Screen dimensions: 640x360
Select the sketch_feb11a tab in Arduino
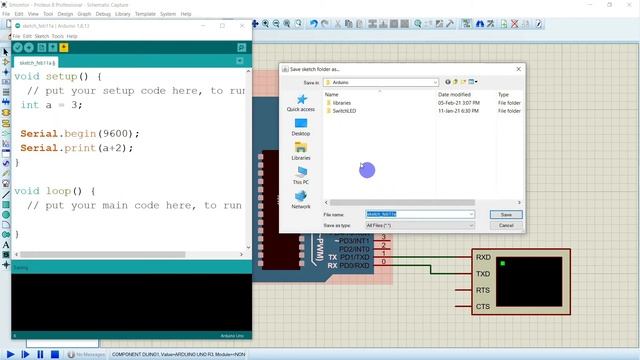(36, 63)
